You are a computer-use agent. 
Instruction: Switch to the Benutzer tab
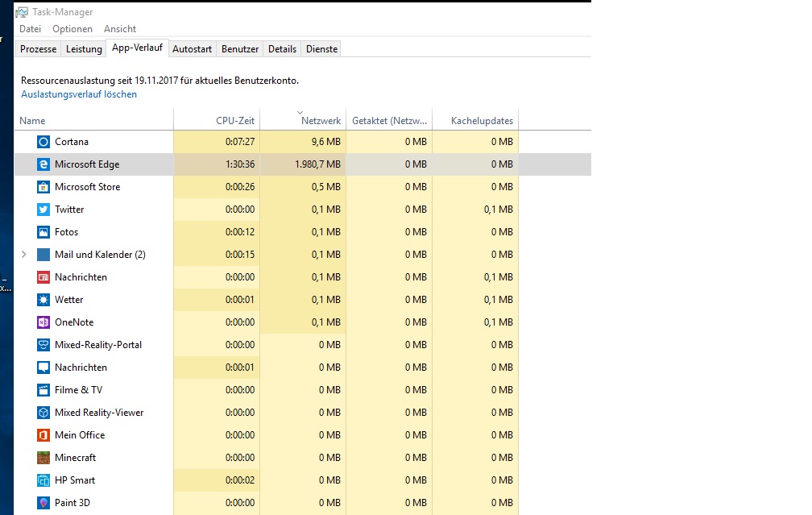(240, 48)
